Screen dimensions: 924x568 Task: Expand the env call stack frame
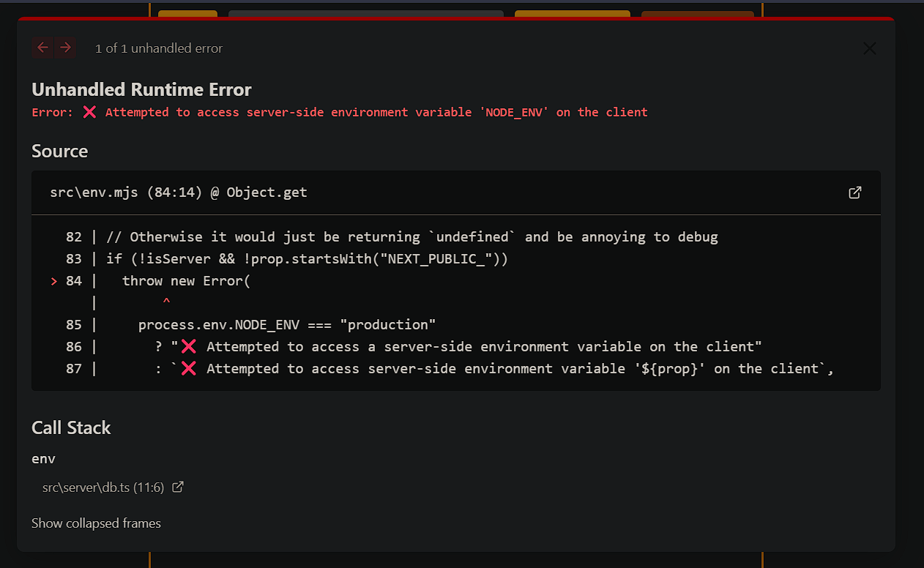click(43, 458)
